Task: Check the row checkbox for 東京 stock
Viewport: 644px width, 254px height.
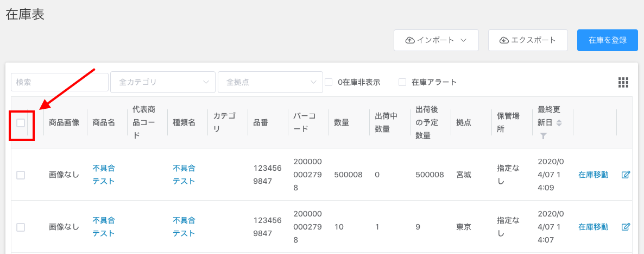Action: click(x=21, y=227)
